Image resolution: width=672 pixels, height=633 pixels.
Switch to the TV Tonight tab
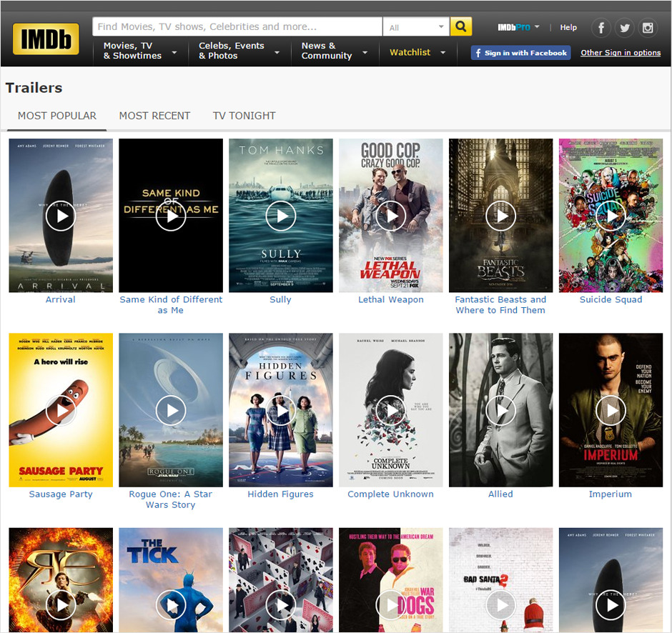(x=244, y=116)
